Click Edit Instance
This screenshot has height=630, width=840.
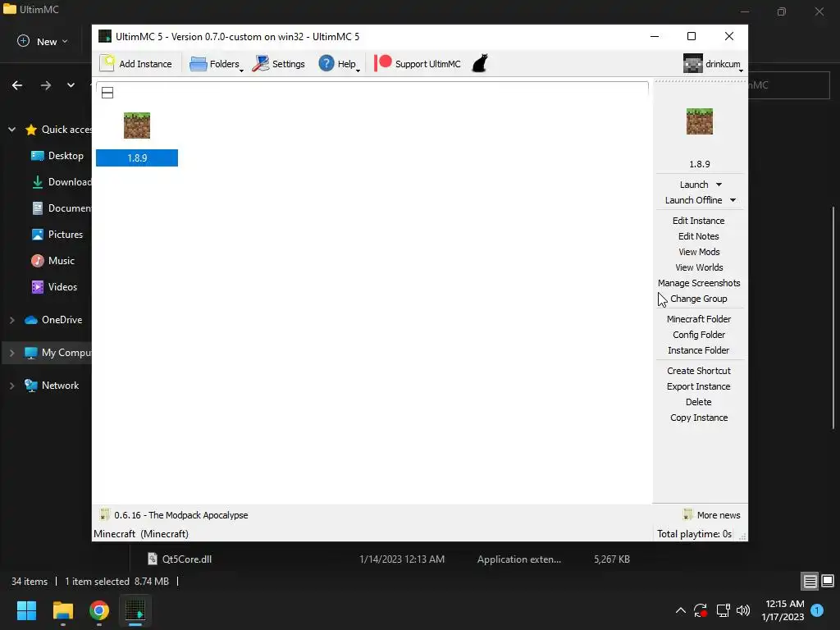click(x=699, y=221)
